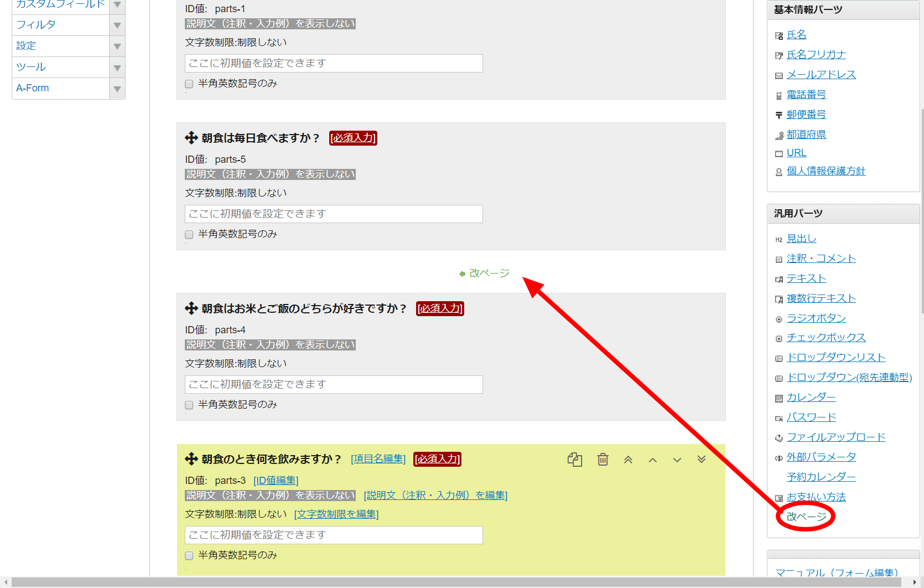Expand the A-Form sidebar menu arrow
Image resolution: width=924 pixels, height=588 pixels.
[117, 89]
